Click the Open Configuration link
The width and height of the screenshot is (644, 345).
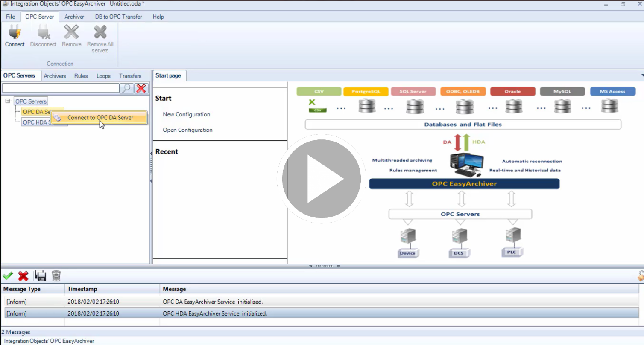coord(187,130)
